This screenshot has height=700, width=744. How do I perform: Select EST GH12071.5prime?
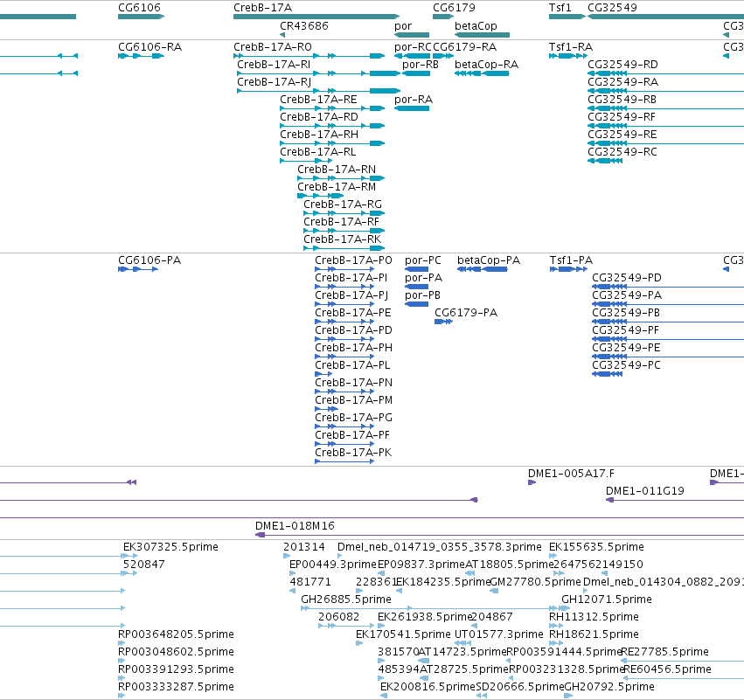[x=606, y=600]
